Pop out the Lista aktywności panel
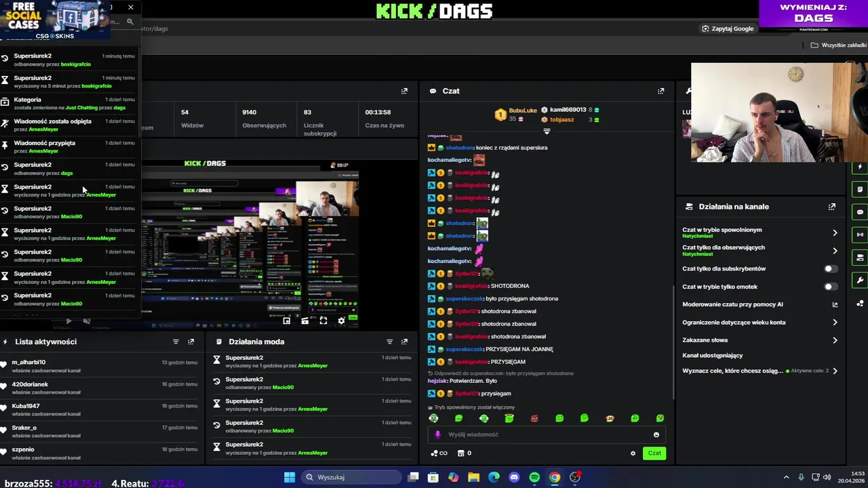Image resolution: width=868 pixels, height=488 pixels. pyautogui.click(x=191, y=342)
